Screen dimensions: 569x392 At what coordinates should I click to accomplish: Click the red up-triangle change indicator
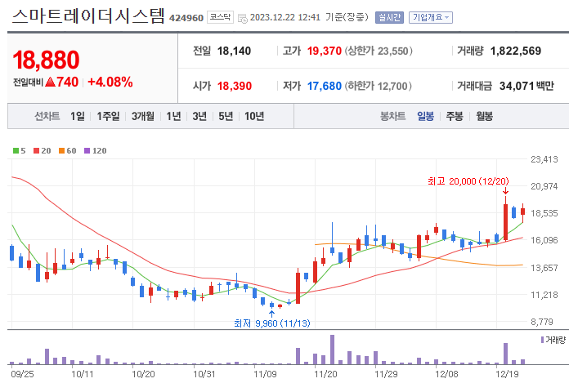coord(51,82)
